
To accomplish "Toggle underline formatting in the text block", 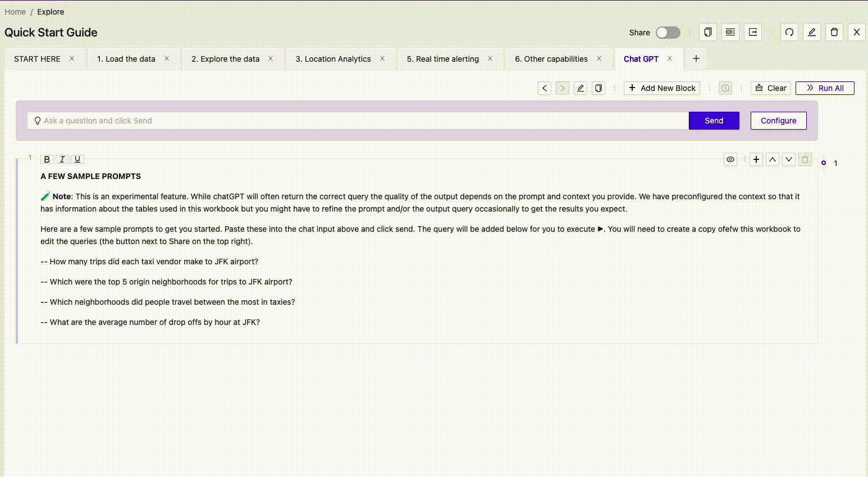I will pyautogui.click(x=77, y=159).
